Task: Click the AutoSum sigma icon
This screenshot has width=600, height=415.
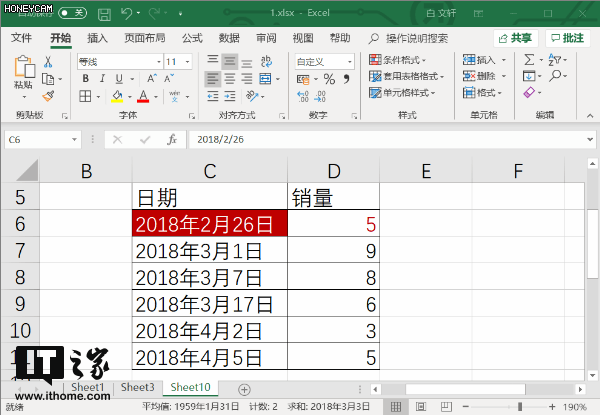Action: [529, 60]
